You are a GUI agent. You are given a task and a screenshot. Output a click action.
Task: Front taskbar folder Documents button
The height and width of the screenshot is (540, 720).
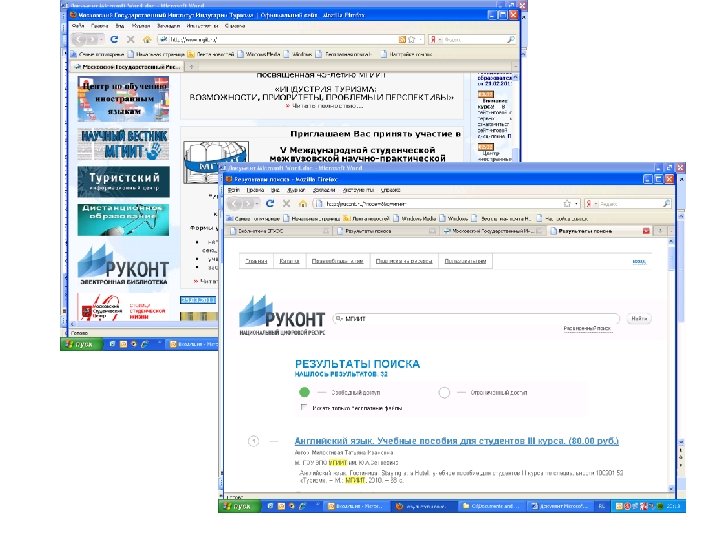492,506
